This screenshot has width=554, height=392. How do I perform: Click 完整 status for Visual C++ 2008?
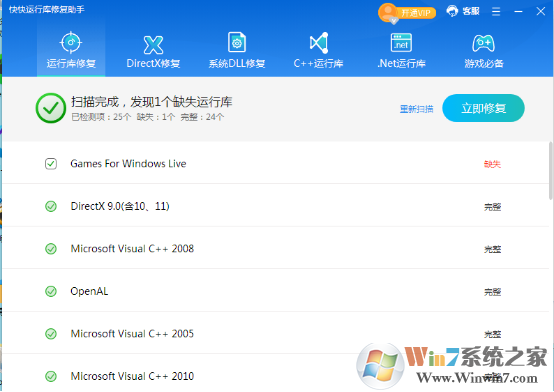492,249
